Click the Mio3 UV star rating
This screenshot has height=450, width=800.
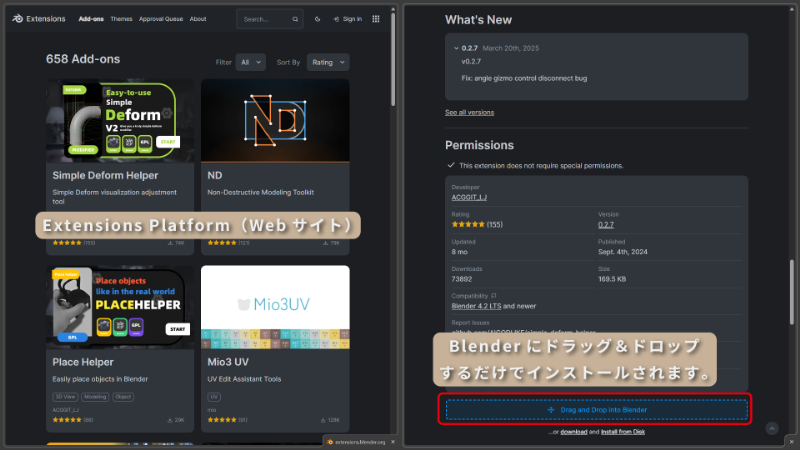(x=222, y=420)
